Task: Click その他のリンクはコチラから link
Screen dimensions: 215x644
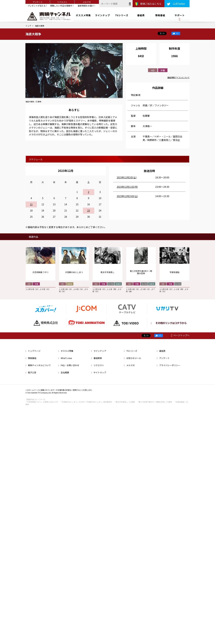Action: coord(171,323)
